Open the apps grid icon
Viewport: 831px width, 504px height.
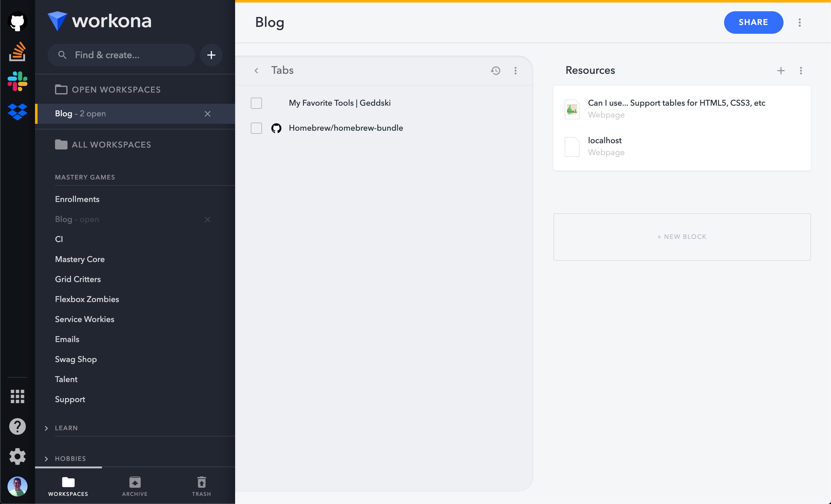pyautogui.click(x=17, y=396)
